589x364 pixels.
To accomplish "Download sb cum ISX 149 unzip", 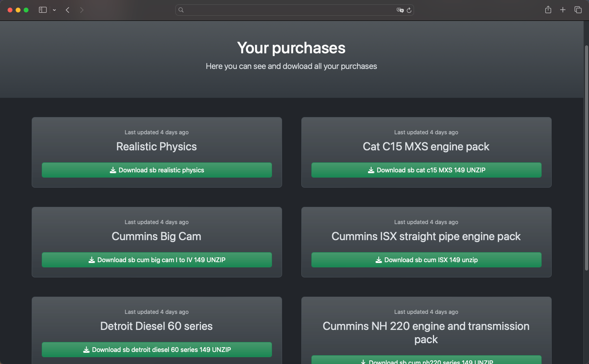I will click(427, 260).
